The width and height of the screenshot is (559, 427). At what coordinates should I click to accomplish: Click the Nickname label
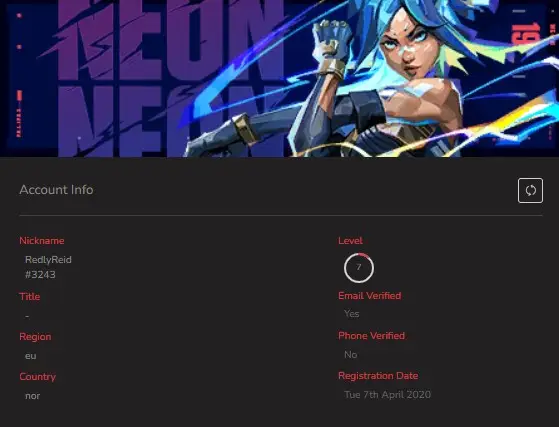point(42,241)
